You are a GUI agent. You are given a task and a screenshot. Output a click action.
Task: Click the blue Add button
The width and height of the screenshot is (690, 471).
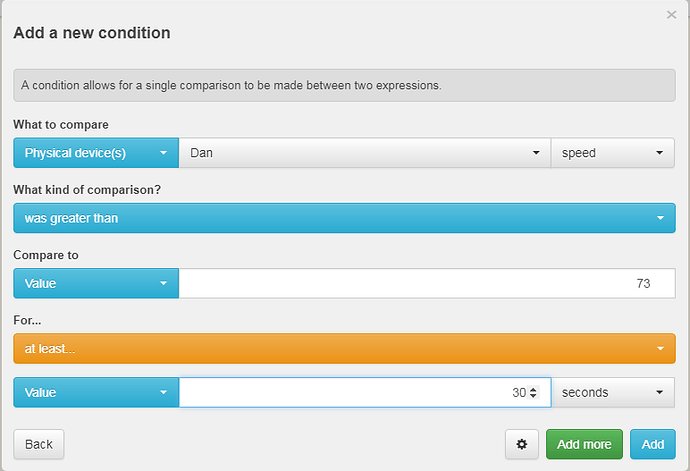tap(653, 444)
